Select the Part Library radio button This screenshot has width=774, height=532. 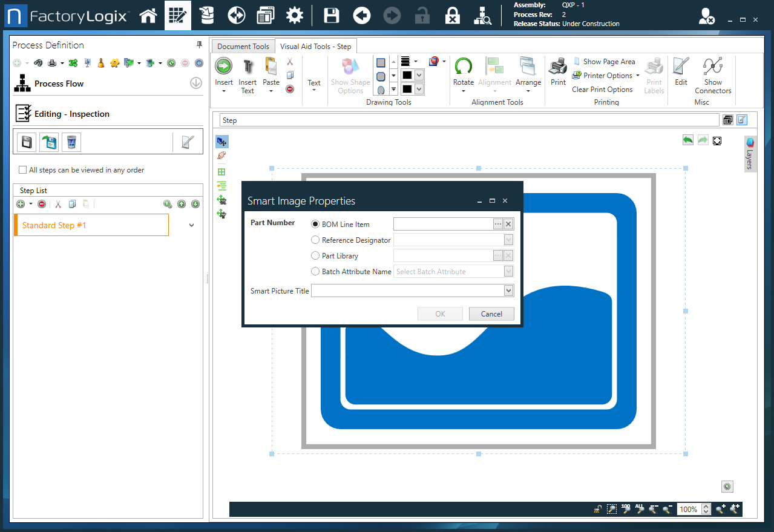click(x=315, y=255)
